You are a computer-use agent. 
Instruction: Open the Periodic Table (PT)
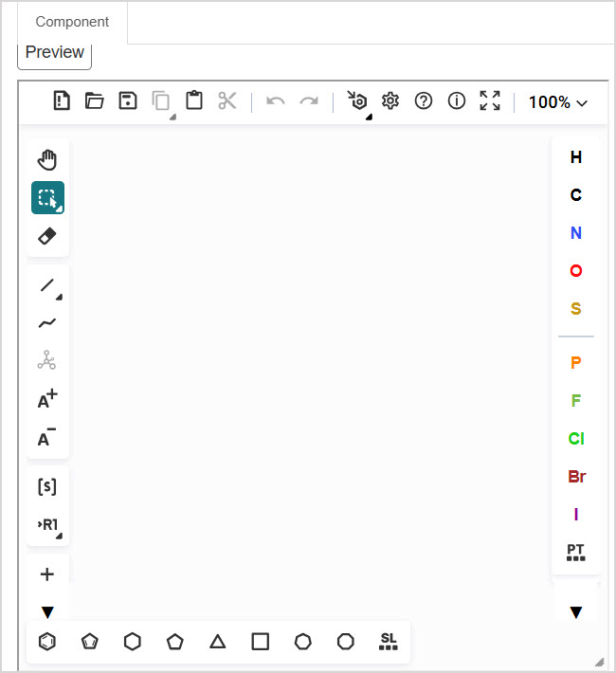point(575,553)
